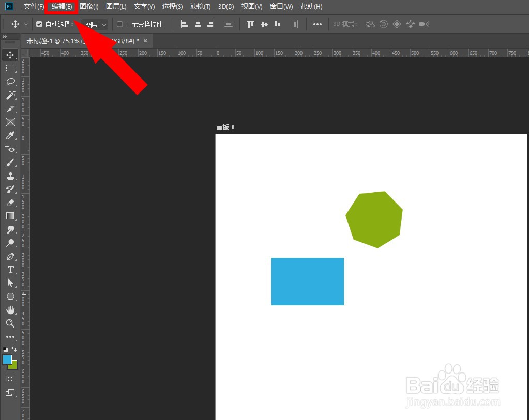Select the Move tool in toolbox
This screenshot has height=420, width=529.
(x=10, y=55)
